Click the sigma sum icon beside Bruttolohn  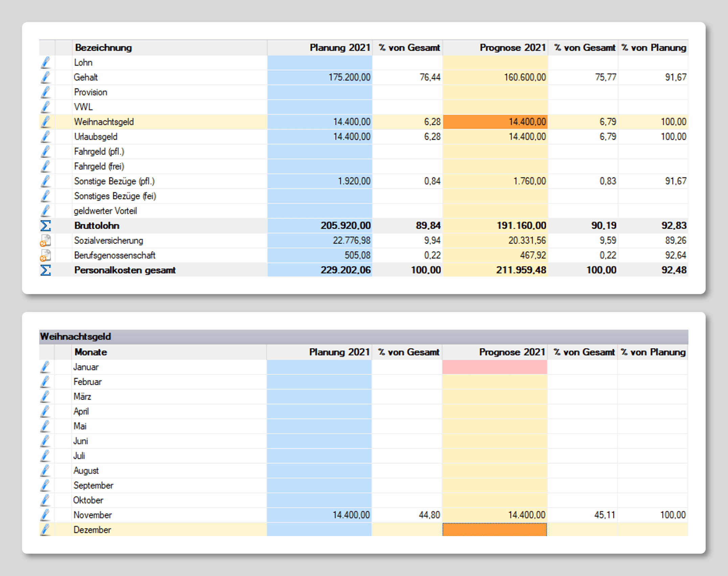pyautogui.click(x=46, y=226)
